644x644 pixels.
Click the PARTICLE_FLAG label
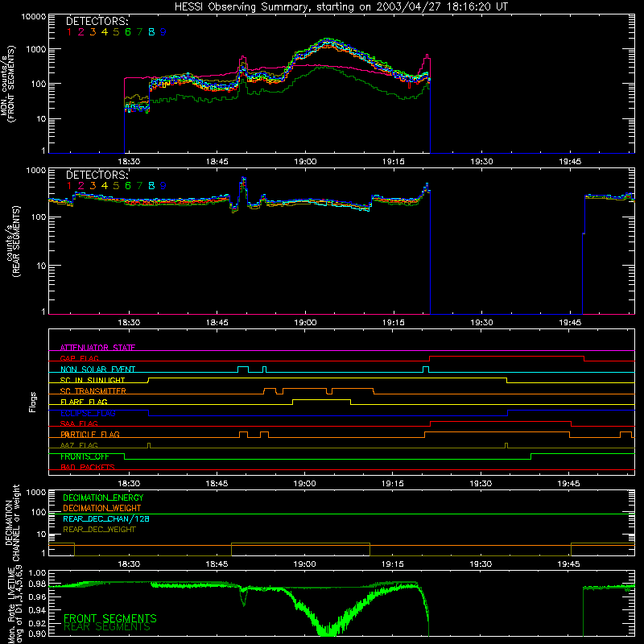point(90,435)
